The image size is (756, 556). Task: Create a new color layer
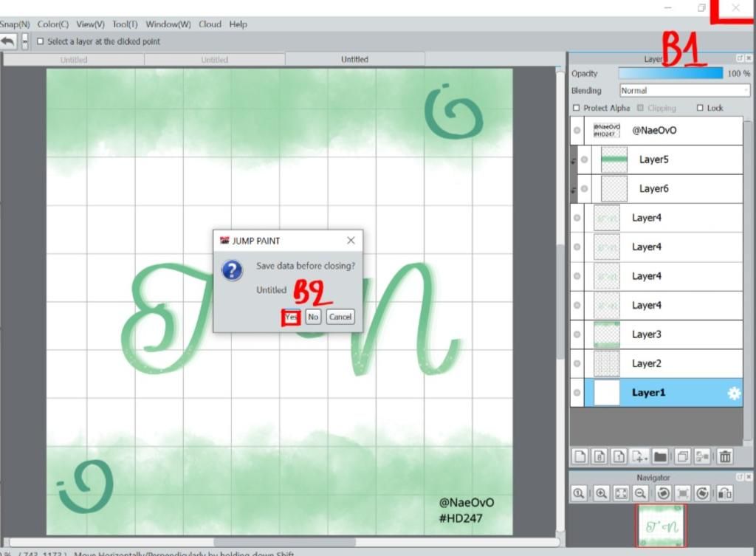pyautogui.click(x=580, y=456)
